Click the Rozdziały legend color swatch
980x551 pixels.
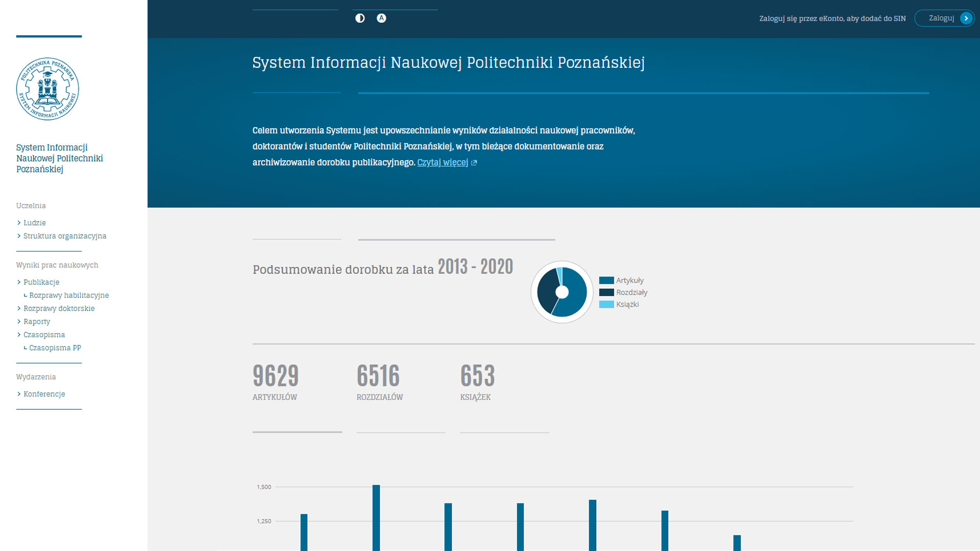(606, 292)
